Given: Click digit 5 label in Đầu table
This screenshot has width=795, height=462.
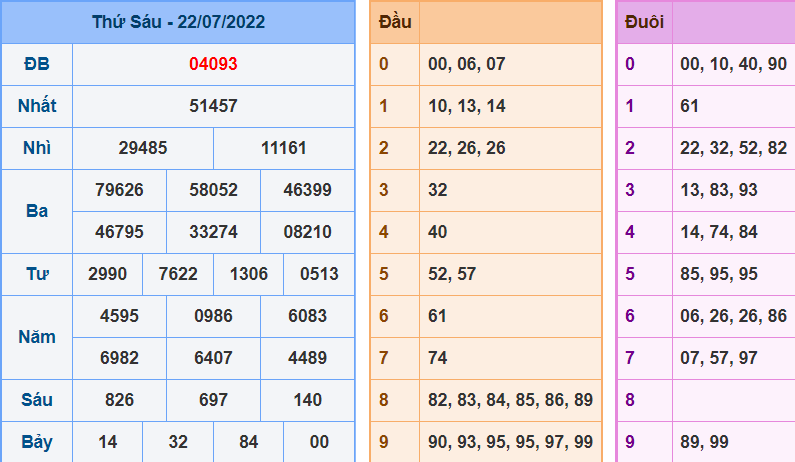Looking at the screenshot, I should (384, 274).
